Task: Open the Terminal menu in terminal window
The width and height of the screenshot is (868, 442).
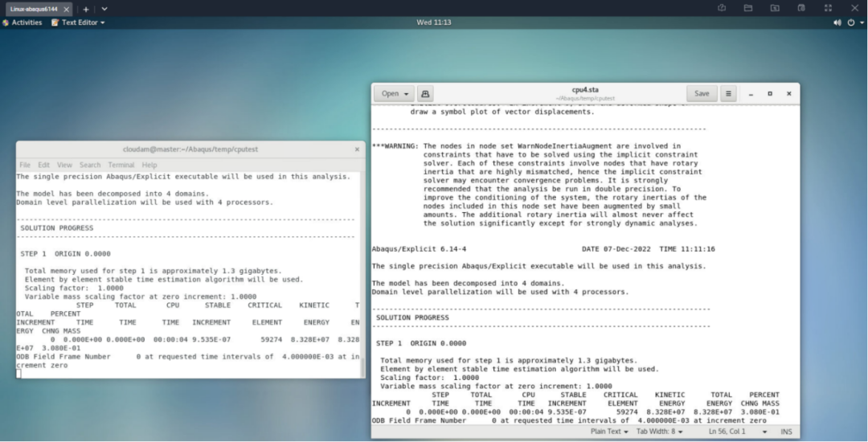Action: (x=121, y=165)
